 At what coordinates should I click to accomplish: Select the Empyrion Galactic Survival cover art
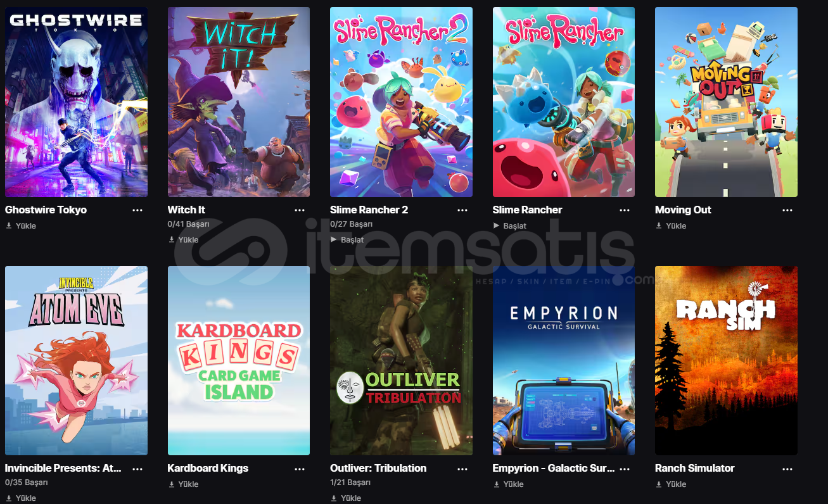point(564,360)
